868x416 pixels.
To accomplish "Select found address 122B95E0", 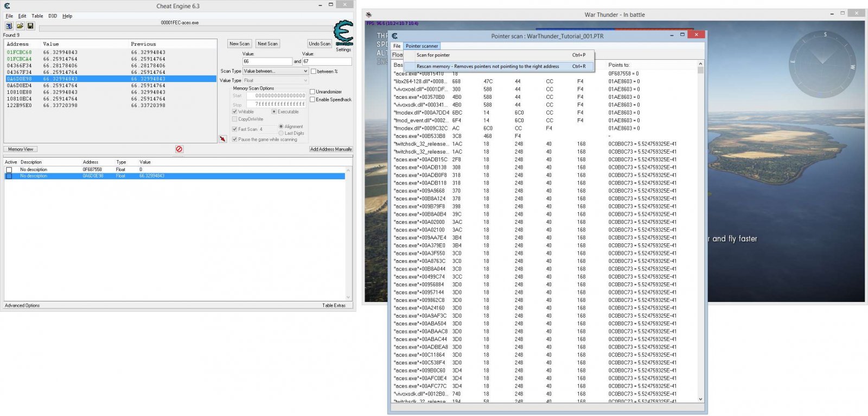I will 110,105.
